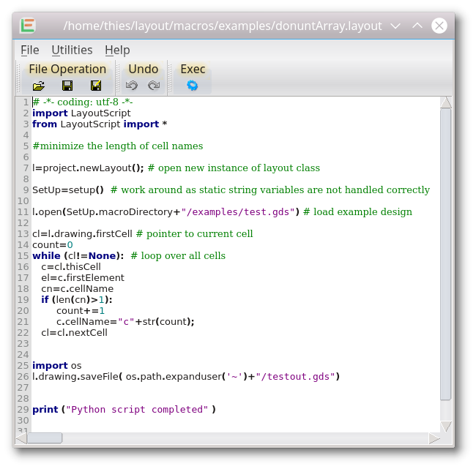The image size is (476, 469).
Task: Close the macro editor window
Action: pos(439,26)
